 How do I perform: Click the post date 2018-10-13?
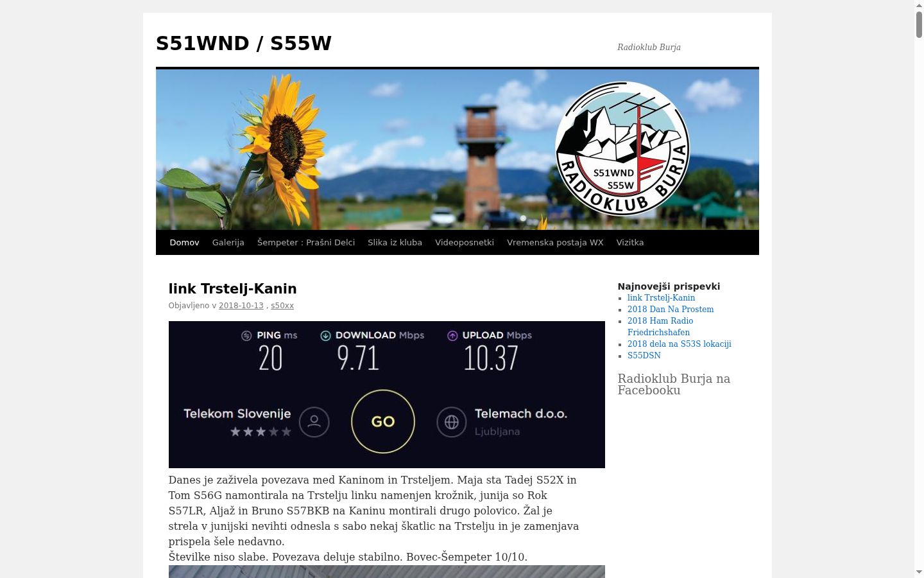pos(241,306)
